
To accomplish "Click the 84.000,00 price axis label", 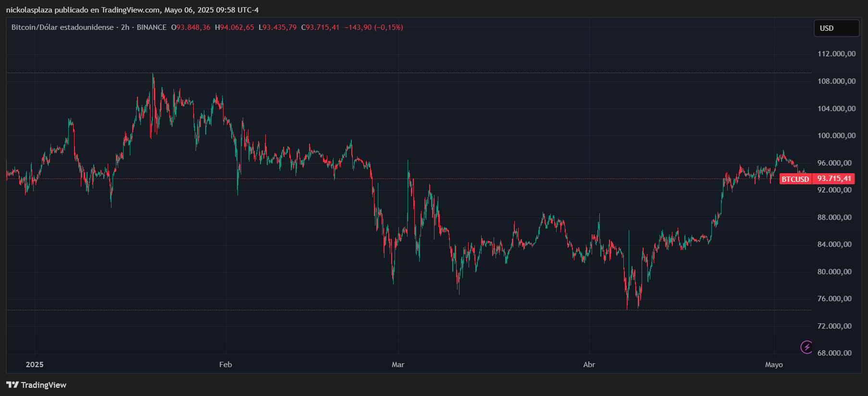I will pyautogui.click(x=834, y=244).
